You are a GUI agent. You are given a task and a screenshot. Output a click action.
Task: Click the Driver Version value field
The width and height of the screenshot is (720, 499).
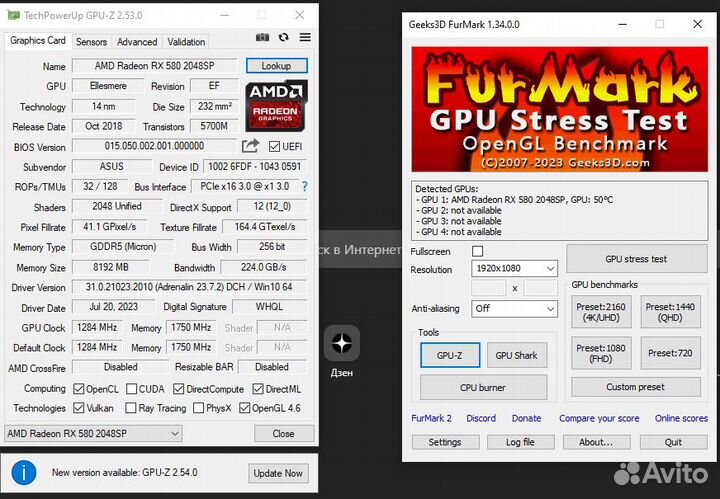(189, 287)
